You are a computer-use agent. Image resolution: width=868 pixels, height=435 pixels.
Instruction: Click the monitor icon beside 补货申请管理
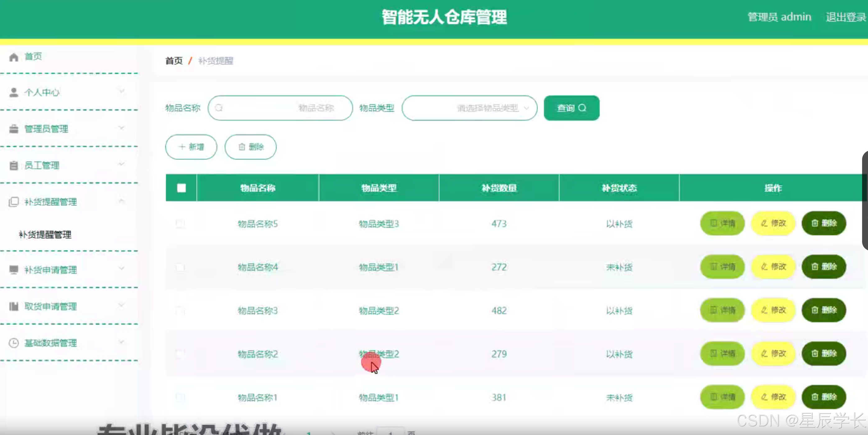(x=13, y=269)
